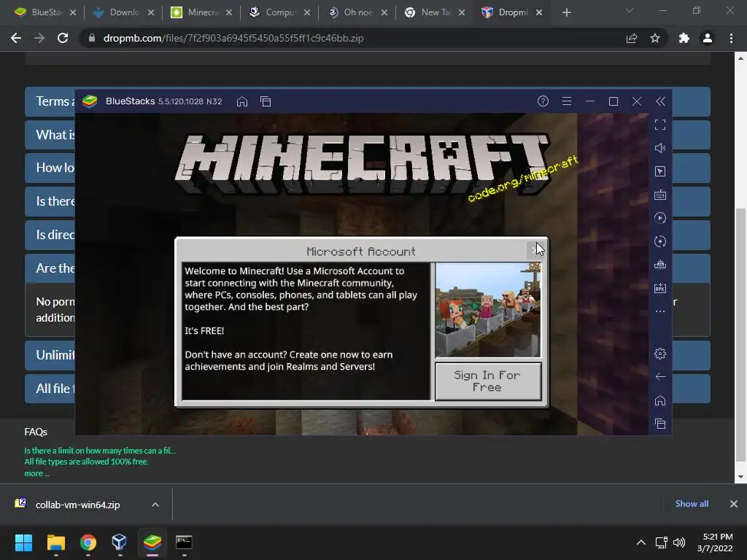Open Windows Start menu
Screen dimensions: 747x560
pos(23,542)
